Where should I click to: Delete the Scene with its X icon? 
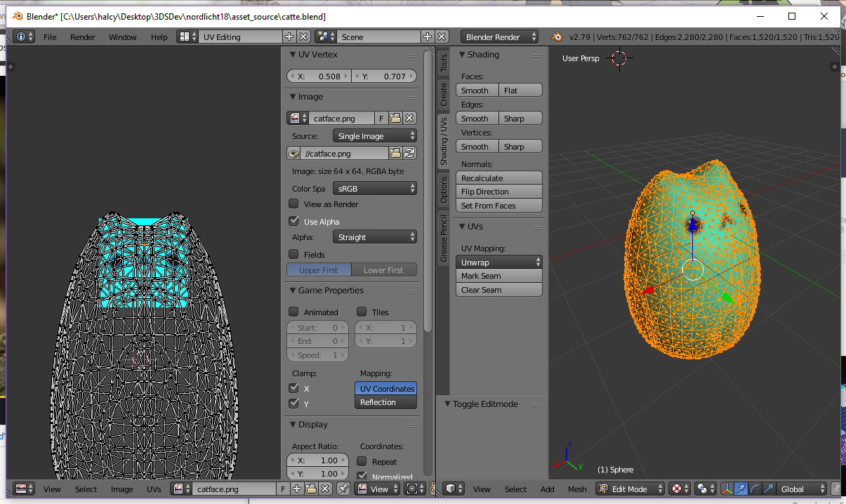[442, 37]
